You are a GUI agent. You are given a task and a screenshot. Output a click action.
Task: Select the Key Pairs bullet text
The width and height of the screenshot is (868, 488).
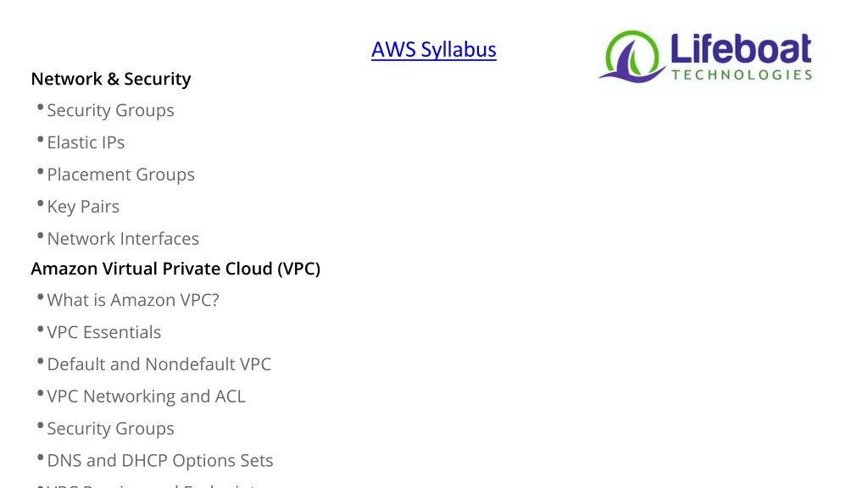(83, 207)
